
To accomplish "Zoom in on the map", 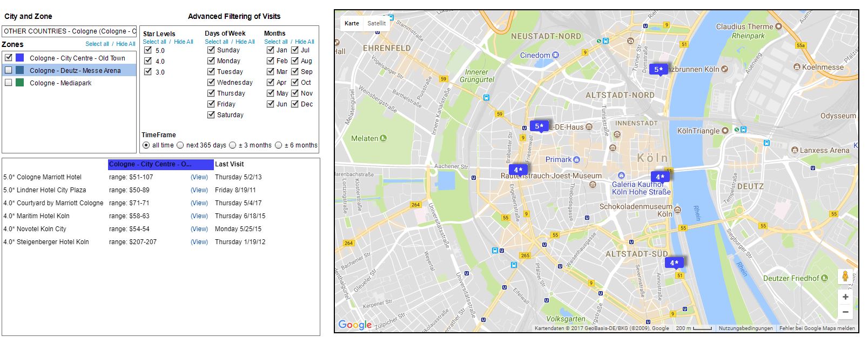I will (845, 297).
